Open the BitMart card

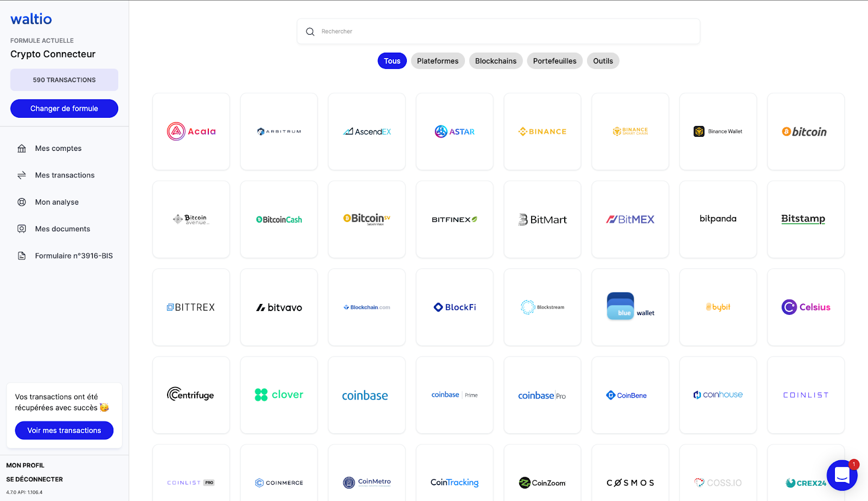click(x=542, y=219)
